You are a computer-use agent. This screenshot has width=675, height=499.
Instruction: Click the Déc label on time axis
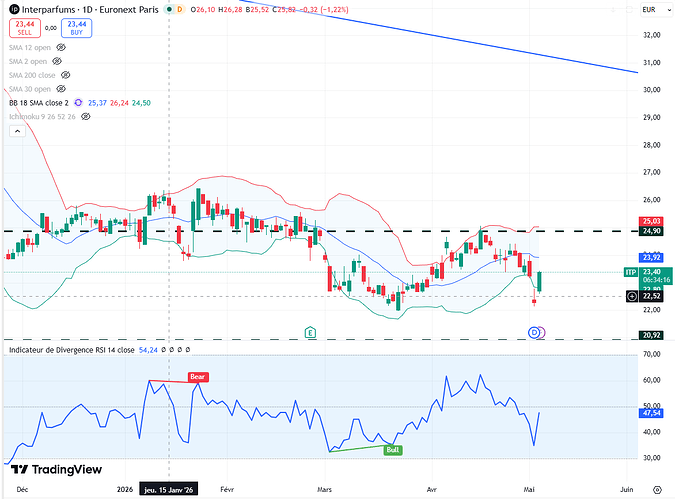click(x=22, y=490)
